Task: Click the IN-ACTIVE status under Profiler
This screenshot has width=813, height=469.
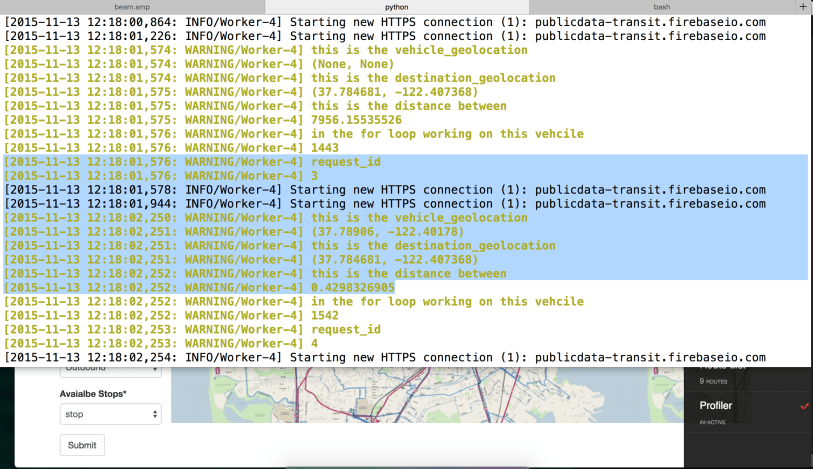Action: (x=712, y=422)
